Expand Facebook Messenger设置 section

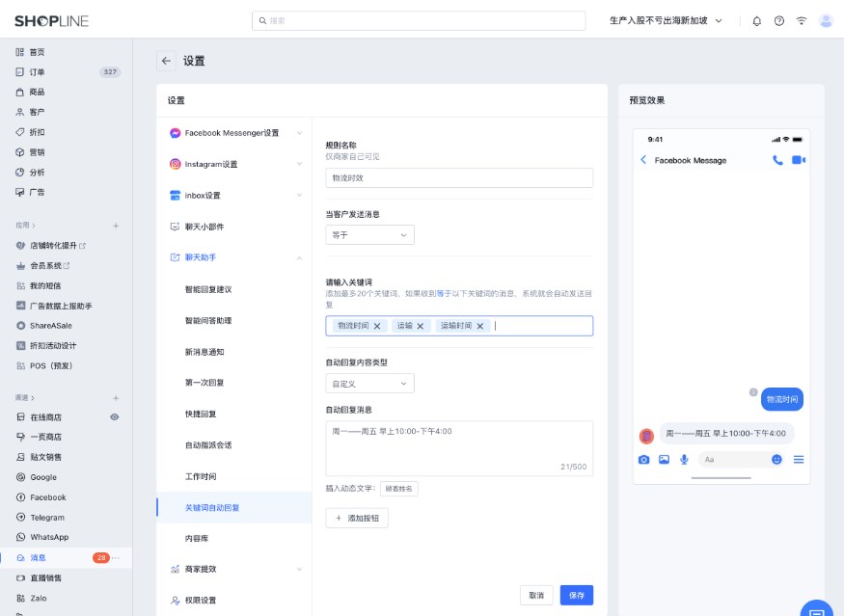299,133
